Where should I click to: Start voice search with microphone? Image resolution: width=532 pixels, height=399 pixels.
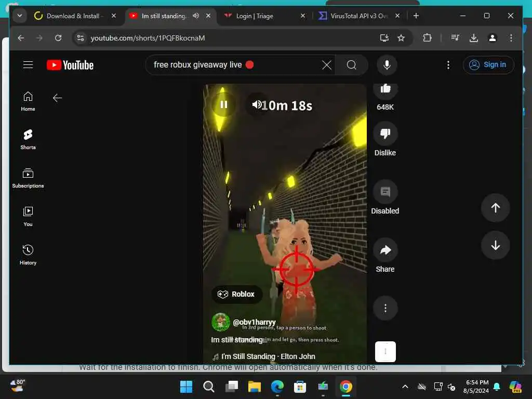(x=387, y=65)
